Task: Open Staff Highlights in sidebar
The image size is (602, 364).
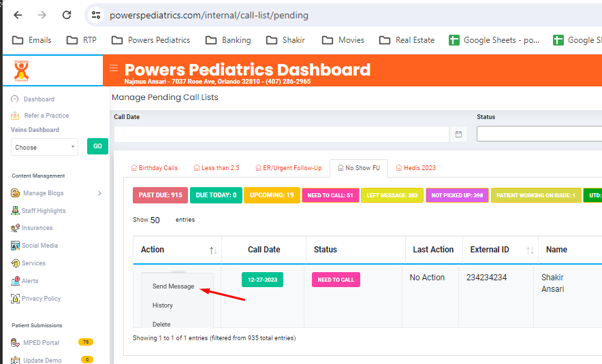Action: (x=43, y=211)
